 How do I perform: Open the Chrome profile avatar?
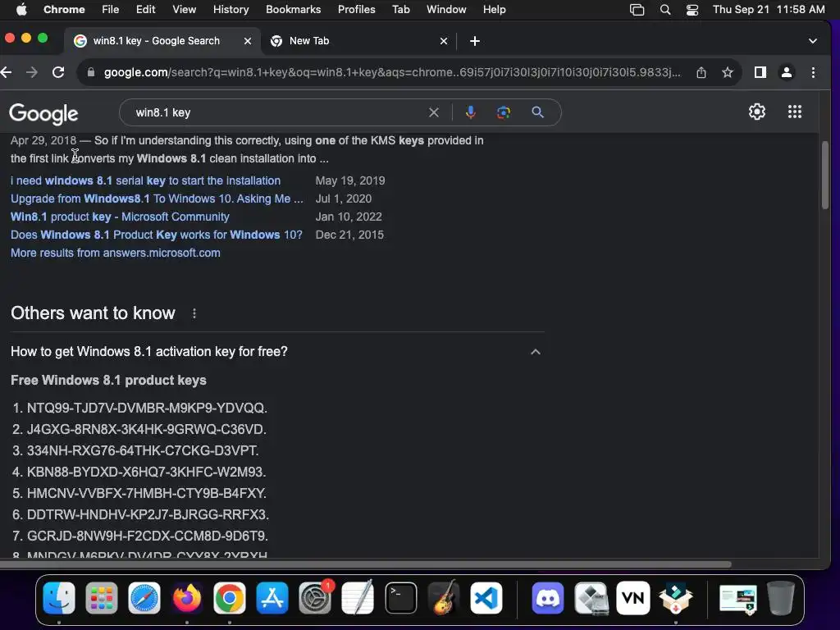(x=787, y=72)
